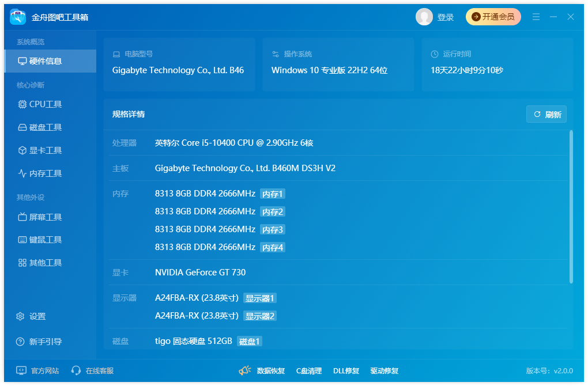
Task: Click the NVIDIA GeForce GT 730 text
Action: coord(200,273)
